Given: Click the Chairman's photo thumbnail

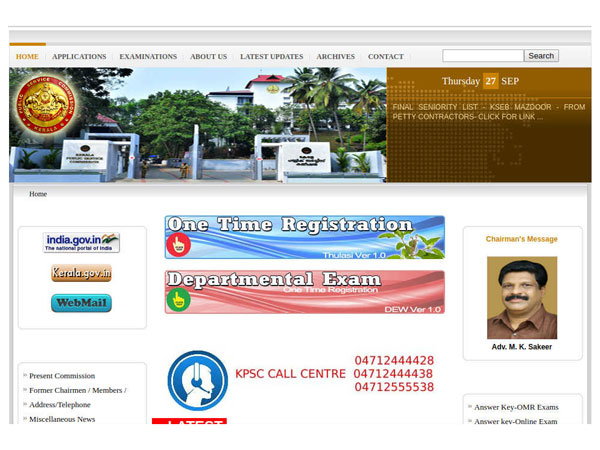Looking at the screenshot, I should click(521, 298).
